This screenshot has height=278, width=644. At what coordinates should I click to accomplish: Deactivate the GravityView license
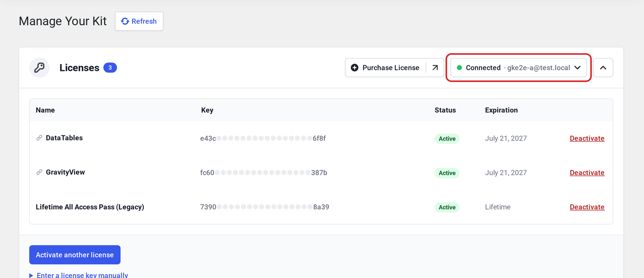click(587, 173)
